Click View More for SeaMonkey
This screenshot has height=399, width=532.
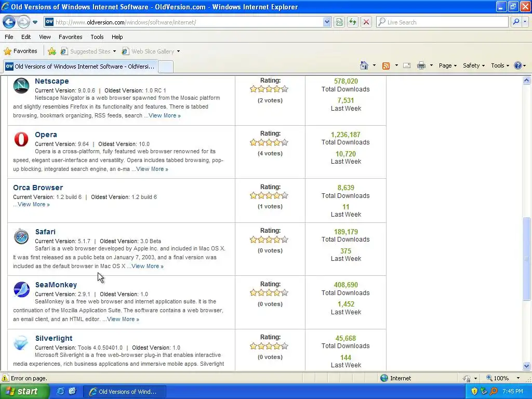[123, 319]
